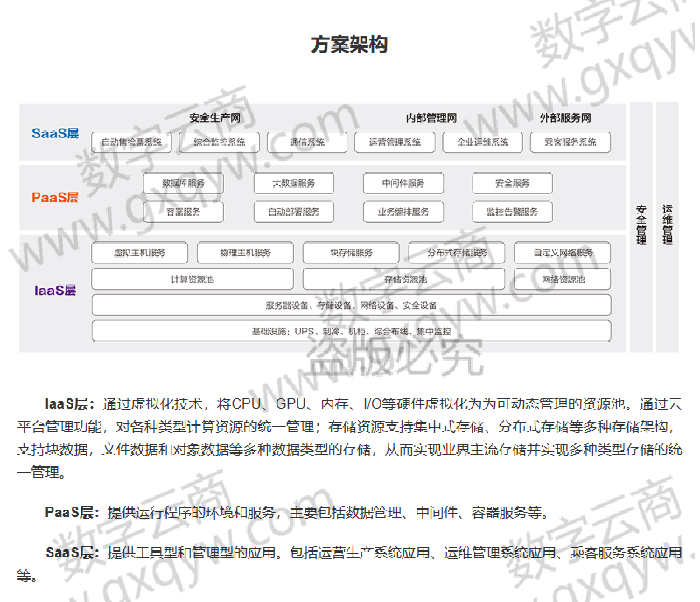Pick the 分布式存储服务 box
Screen dimensions: 700x602
click(x=457, y=253)
